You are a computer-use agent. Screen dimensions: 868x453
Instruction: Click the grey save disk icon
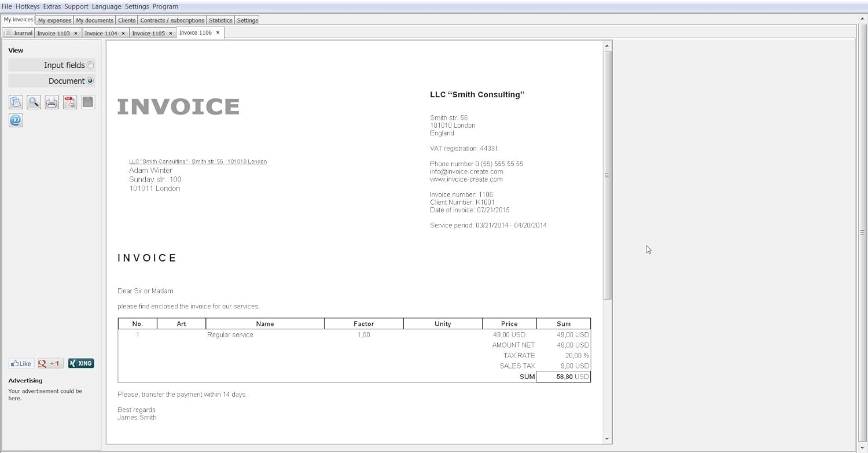tap(88, 102)
